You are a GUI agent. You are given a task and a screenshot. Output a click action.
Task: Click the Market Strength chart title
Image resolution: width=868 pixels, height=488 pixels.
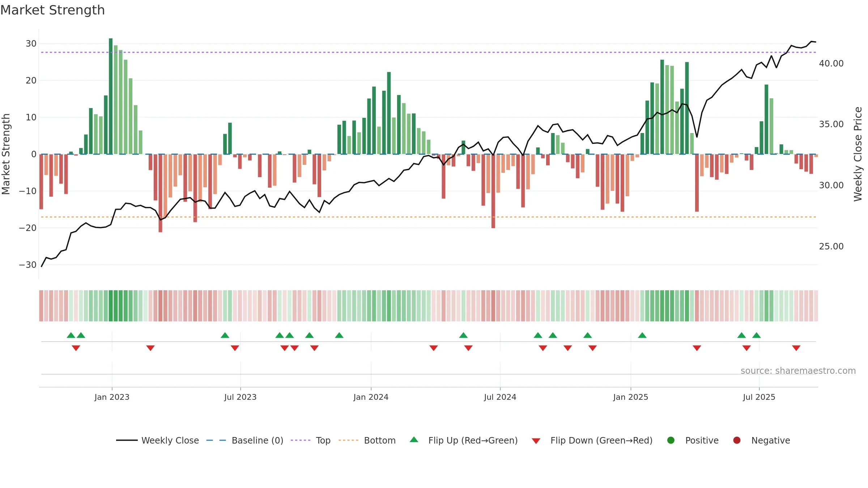pyautogui.click(x=52, y=10)
